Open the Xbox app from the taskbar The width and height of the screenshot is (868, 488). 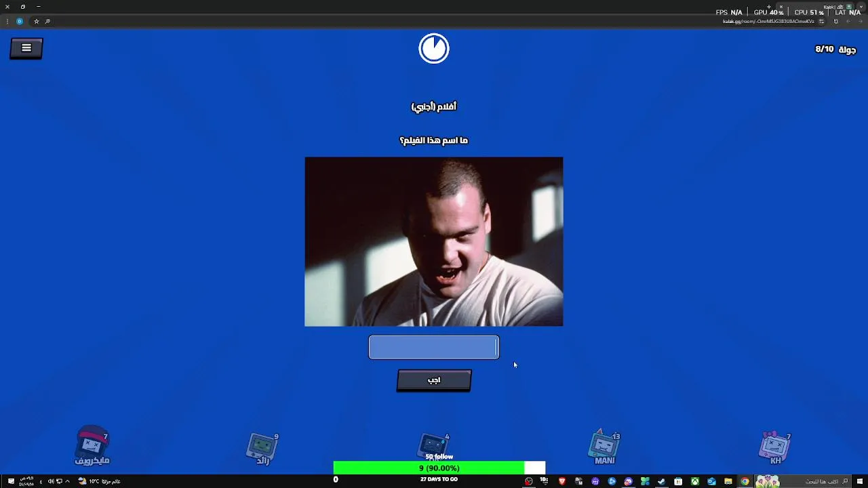(695, 481)
